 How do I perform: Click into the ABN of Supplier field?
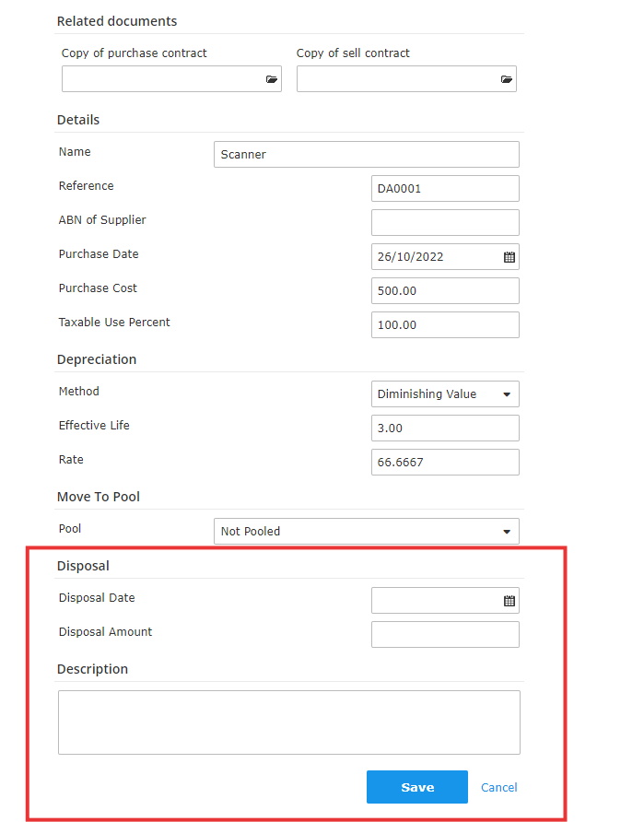click(x=445, y=222)
